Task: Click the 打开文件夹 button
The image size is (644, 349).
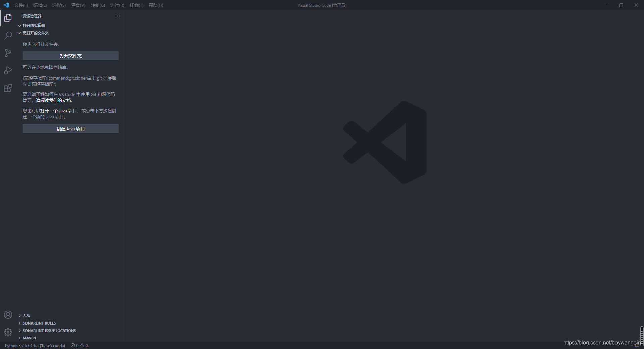Action: [x=71, y=56]
